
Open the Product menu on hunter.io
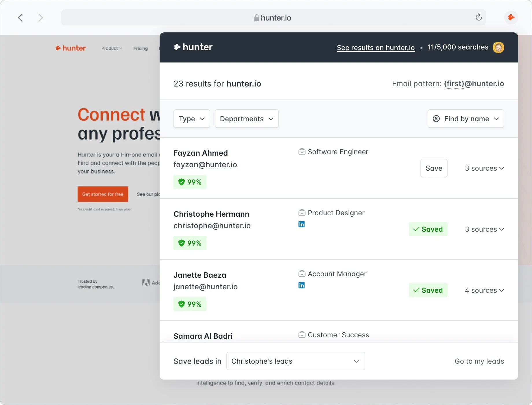click(x=112, y=48)
